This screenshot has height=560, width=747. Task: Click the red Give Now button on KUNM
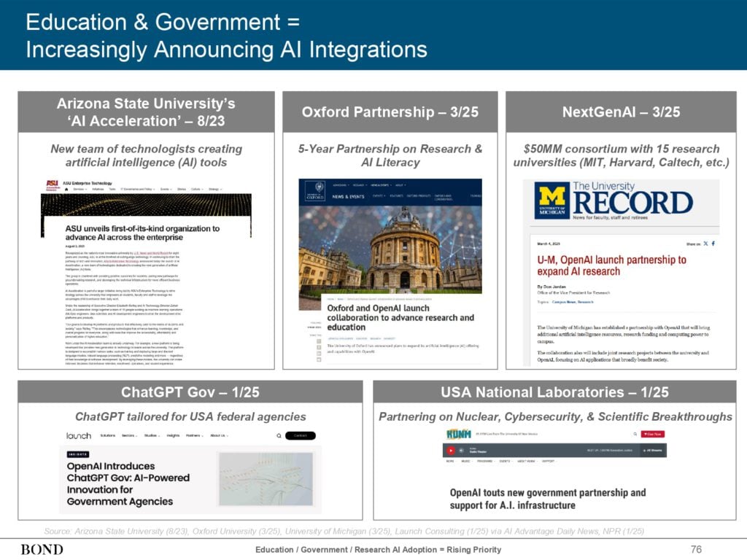pos(653,435)
